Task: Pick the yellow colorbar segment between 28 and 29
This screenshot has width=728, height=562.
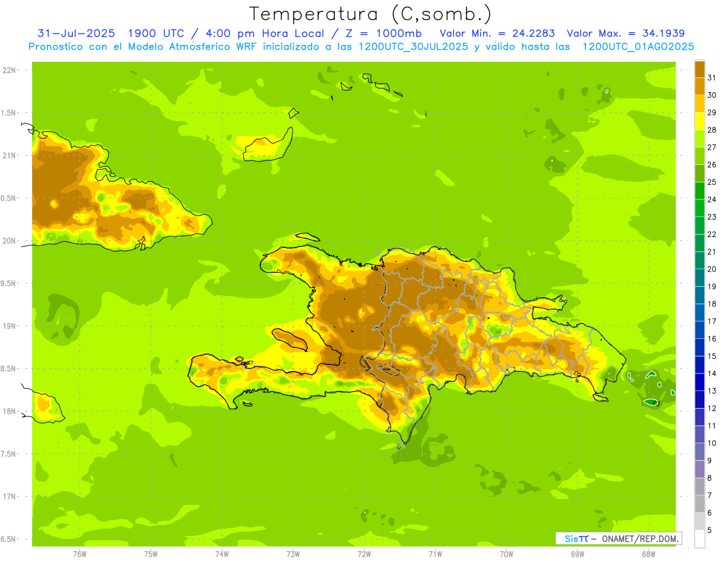Action: tap(699, 121)
